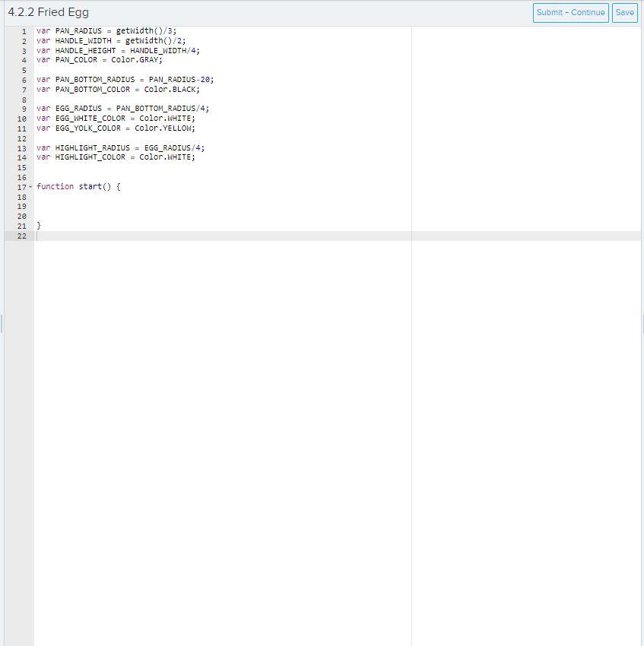644x646 pixels.
Task: Click the PAN_BOTTOM_RADIUS line
Action: 125,80
